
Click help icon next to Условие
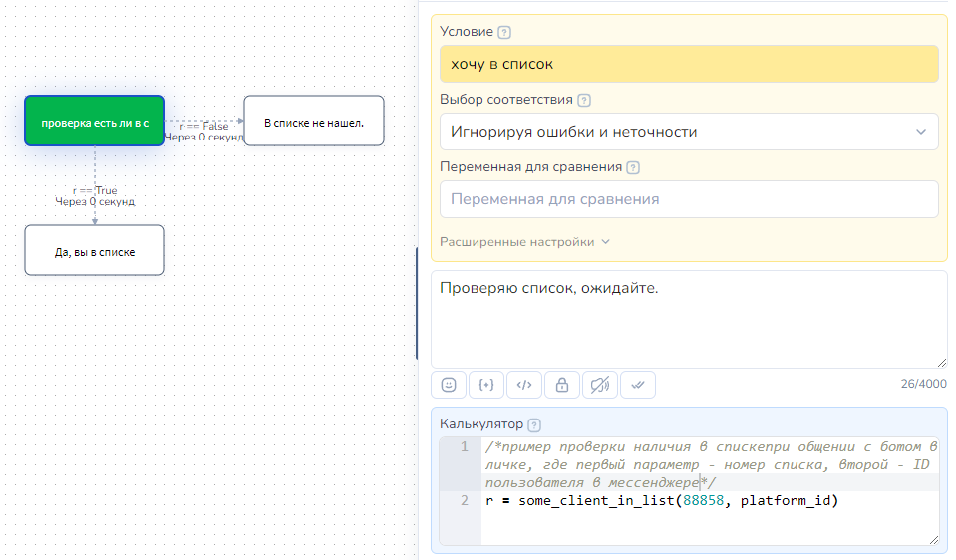503,33
